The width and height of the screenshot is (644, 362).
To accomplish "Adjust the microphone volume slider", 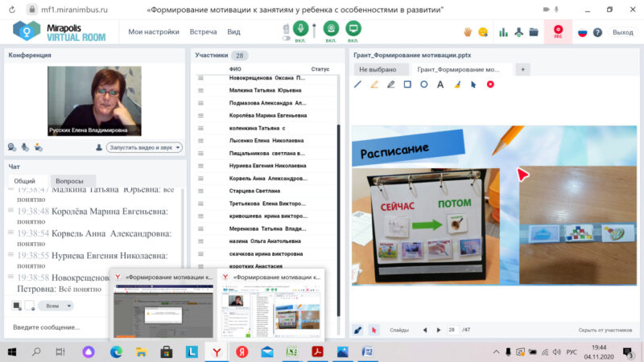I will [x=314, y=31].
